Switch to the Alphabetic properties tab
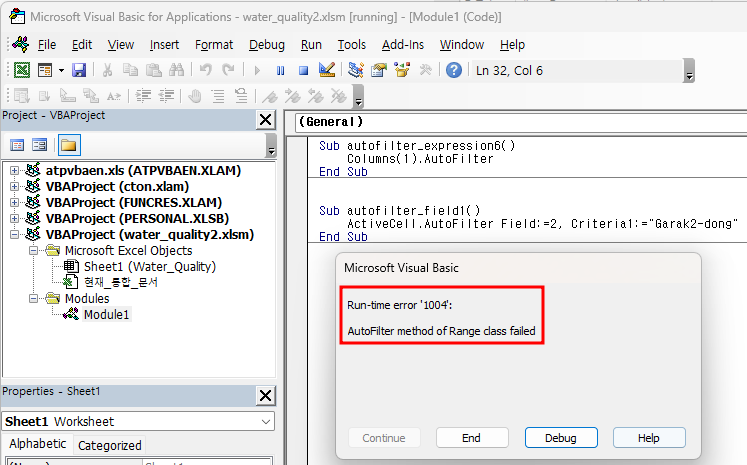The height and width of the screenshot is (465, 747). coord(38,444)
